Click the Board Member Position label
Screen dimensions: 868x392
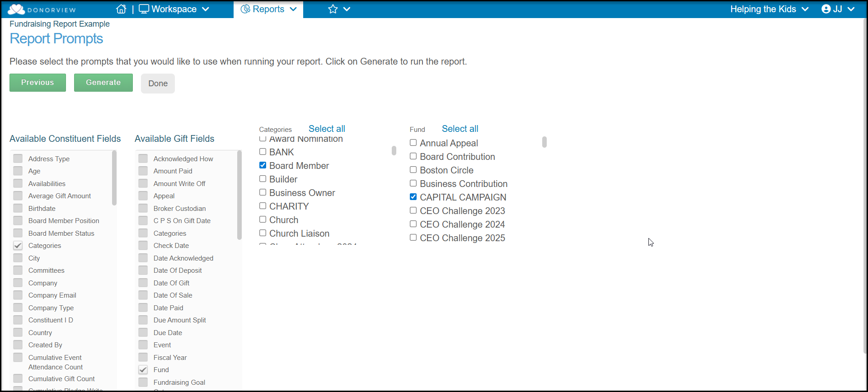tap(64, 221)
